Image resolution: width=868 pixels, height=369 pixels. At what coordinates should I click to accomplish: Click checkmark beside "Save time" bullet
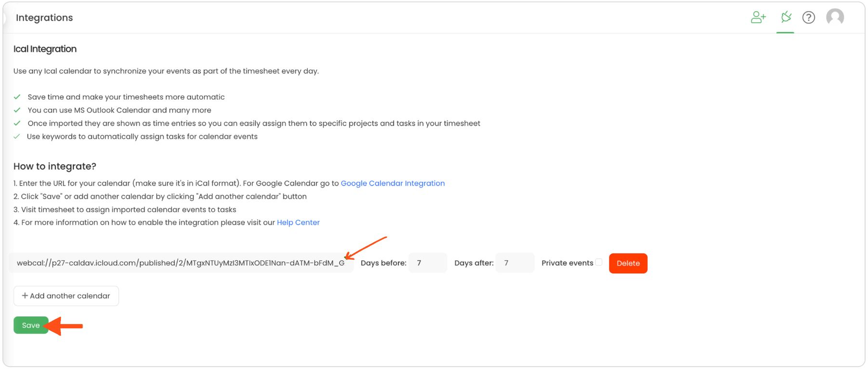coord(17,97)
